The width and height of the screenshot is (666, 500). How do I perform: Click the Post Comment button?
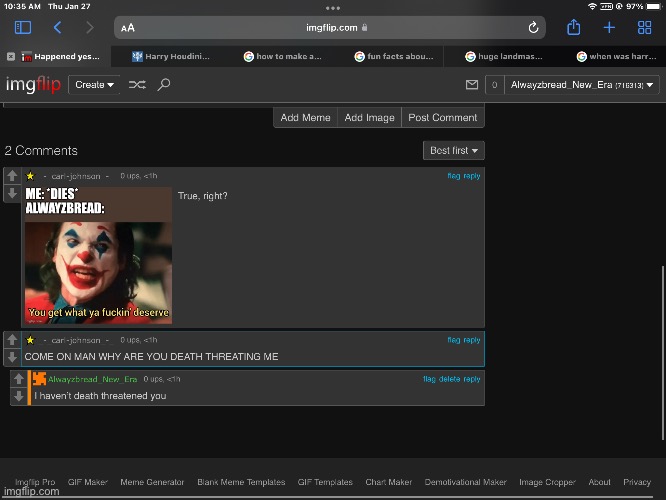tap(442, 117)
